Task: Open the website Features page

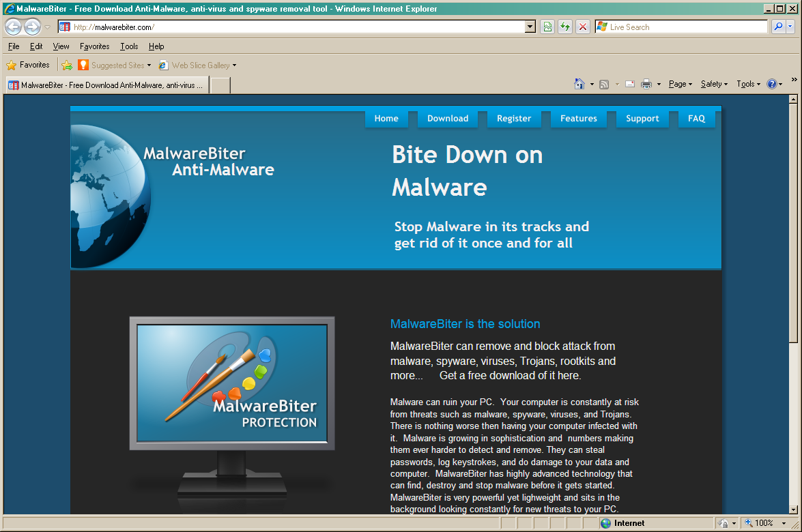Action: 579,119
